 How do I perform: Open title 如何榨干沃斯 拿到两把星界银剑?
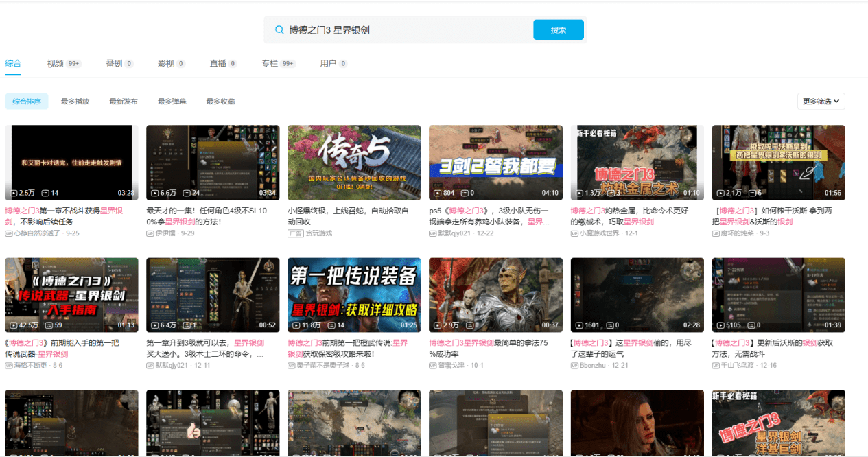tap(772, 216)
